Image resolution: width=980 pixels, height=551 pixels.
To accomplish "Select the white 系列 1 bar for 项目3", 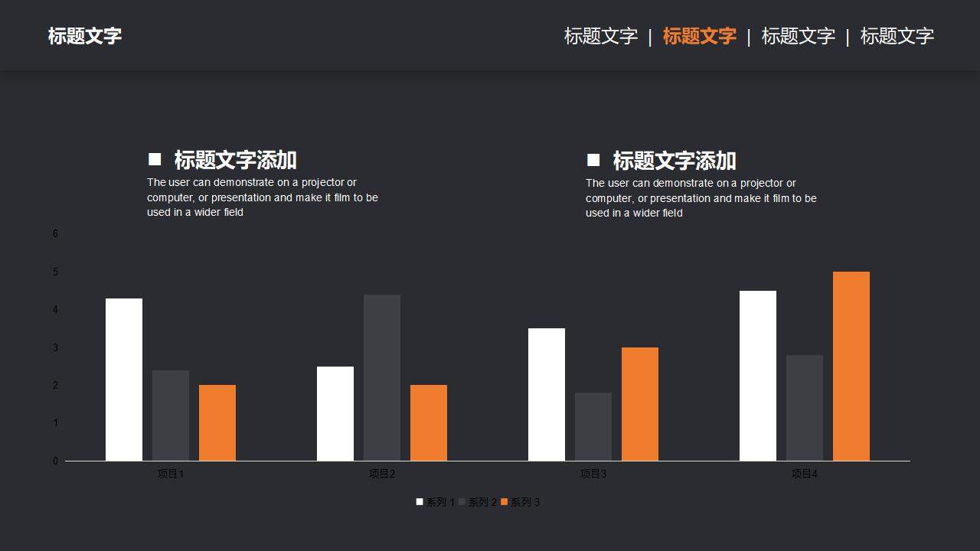I will point(547,395).
